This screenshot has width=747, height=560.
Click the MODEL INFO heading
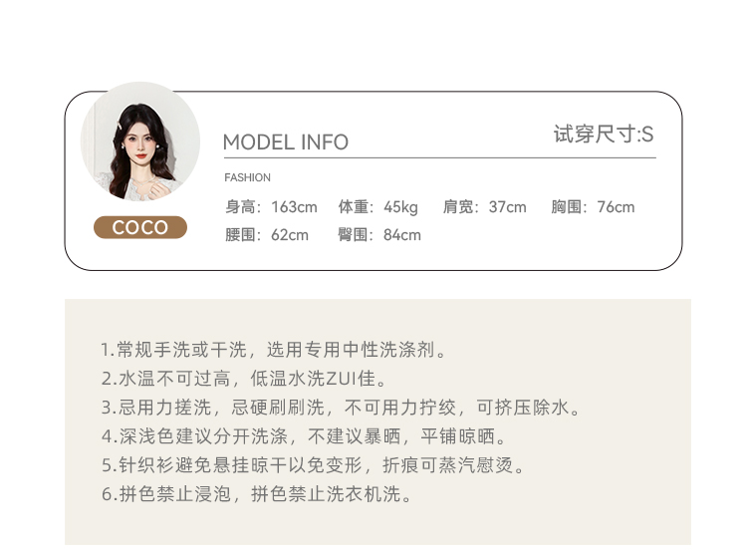coord(286,142)
